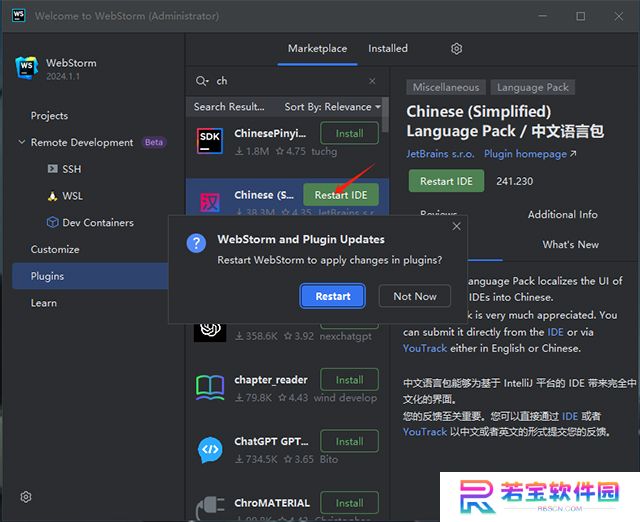Select WSL under Remote Development
The width and height of the screenshot is (640, 522).
pyautogui.click(x=72, y=196)
